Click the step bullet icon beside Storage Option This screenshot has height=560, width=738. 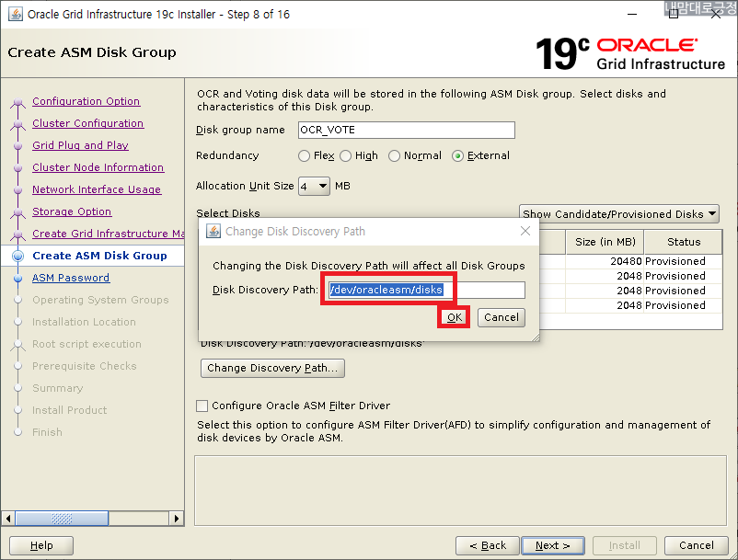click(17, 212)
